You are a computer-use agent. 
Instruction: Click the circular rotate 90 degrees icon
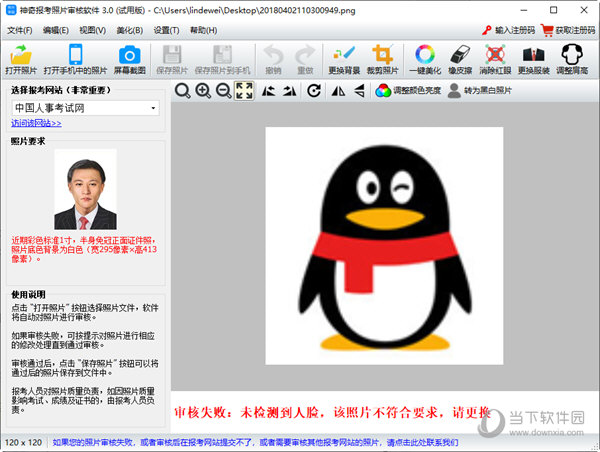click(x=314, y=91)
